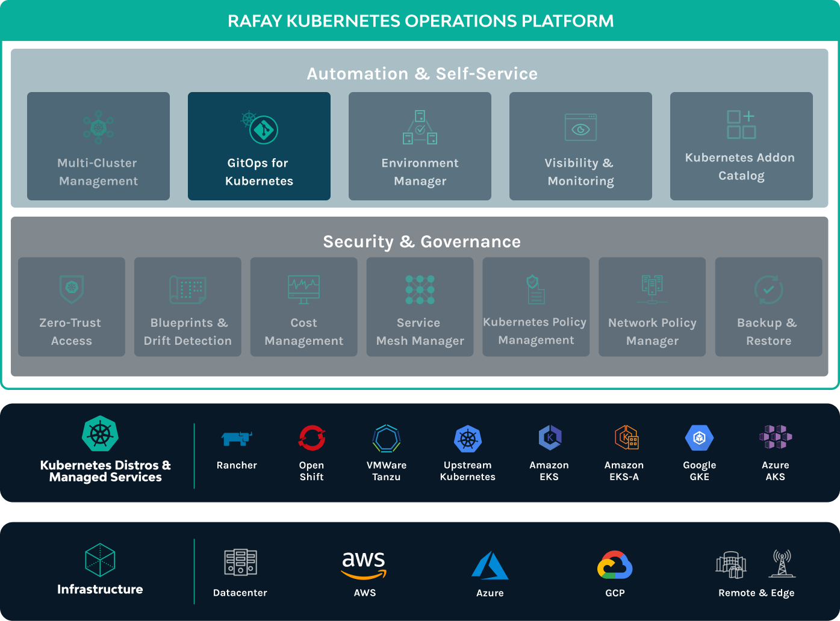Open the Visibility & Monitoring label
The image size is (840, 621).
(580, 172)
